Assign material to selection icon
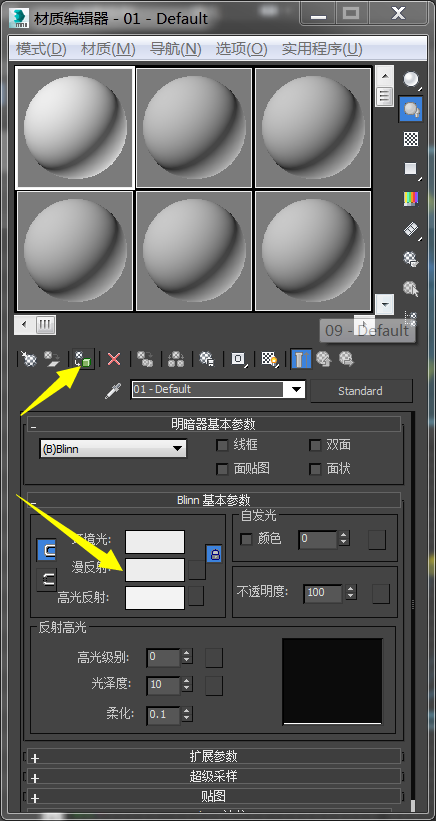The height and width of the screenshot is (821, 436). (83, 359)
